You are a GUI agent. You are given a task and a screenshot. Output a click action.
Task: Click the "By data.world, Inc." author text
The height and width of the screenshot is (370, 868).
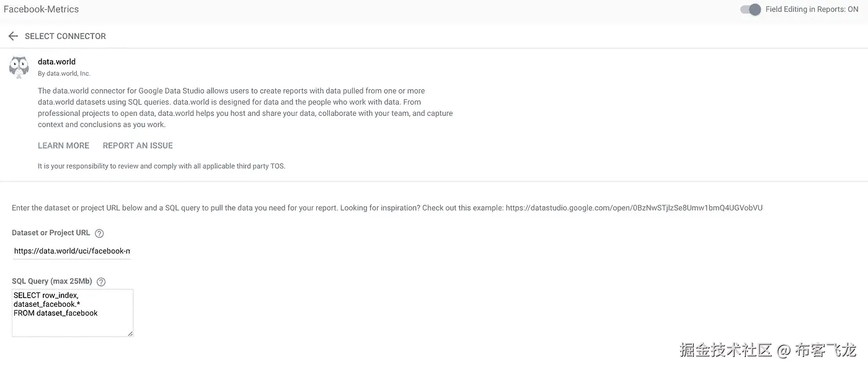tap(64, 74)
